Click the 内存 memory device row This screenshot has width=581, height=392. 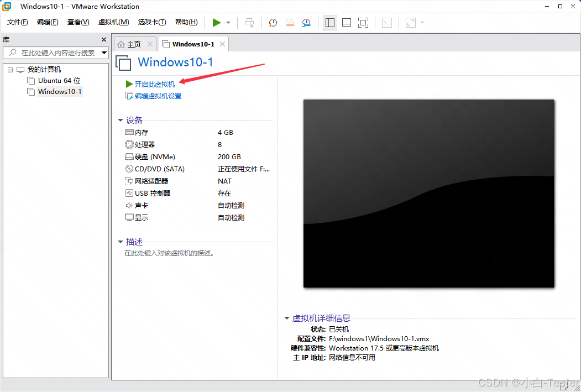pos(198,133)
